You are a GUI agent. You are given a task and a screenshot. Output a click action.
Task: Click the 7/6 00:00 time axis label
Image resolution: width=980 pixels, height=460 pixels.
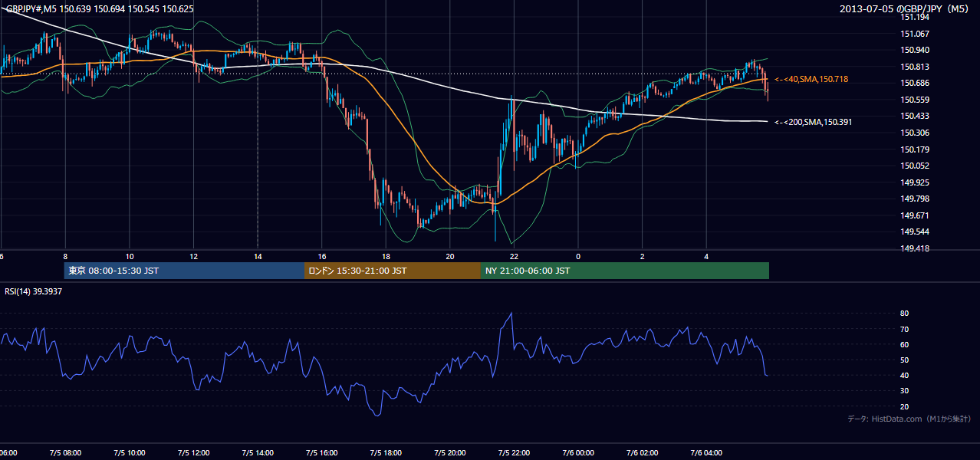tap(578, 453)
